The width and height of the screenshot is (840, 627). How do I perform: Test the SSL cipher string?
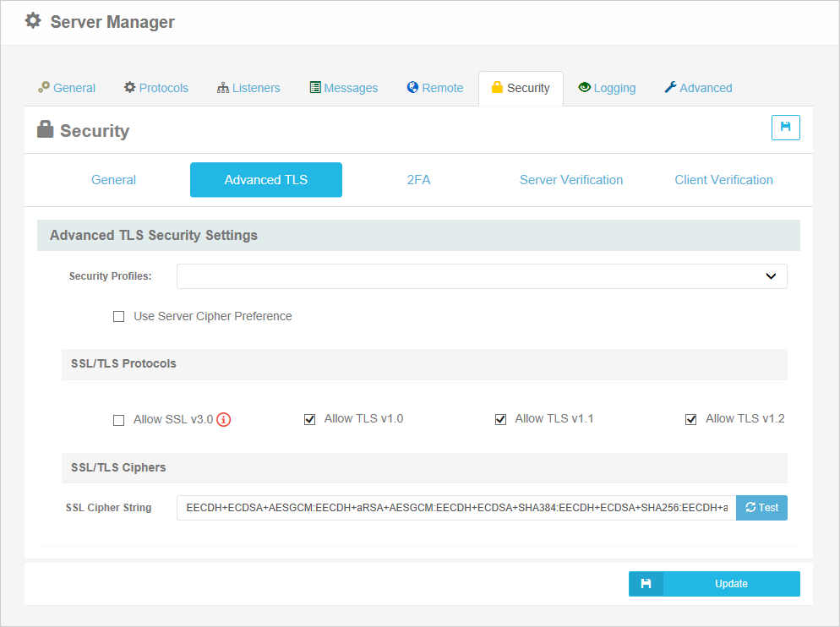[x=761, y=508]
